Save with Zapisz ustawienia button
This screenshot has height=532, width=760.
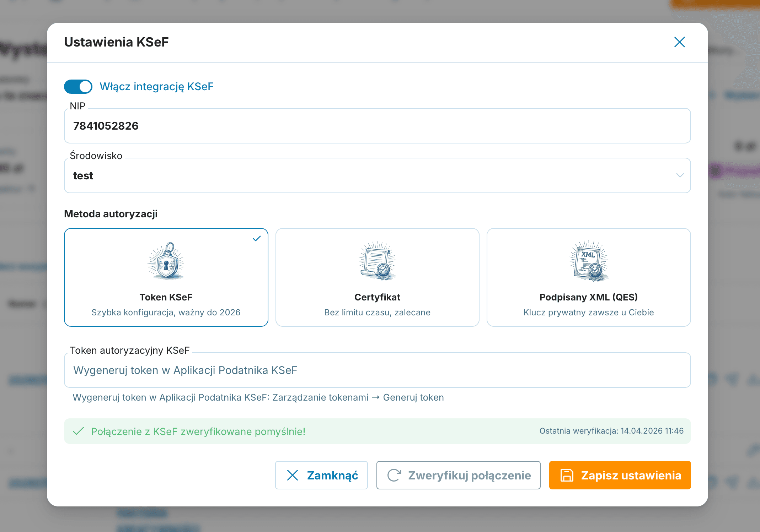click(x=620, y=475)
